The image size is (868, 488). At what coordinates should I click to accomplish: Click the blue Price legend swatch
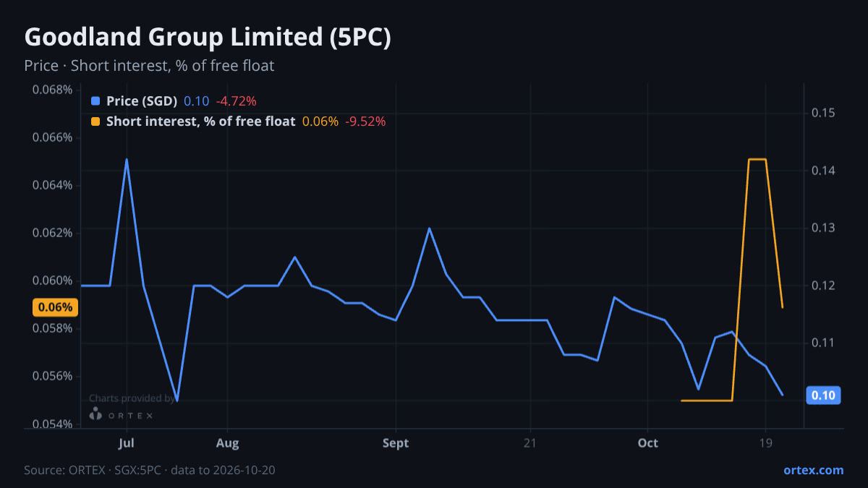[x=95, y=100]
